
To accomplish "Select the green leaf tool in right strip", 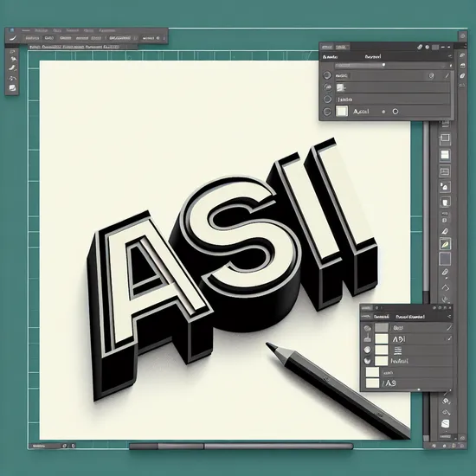I will (445, 244).
